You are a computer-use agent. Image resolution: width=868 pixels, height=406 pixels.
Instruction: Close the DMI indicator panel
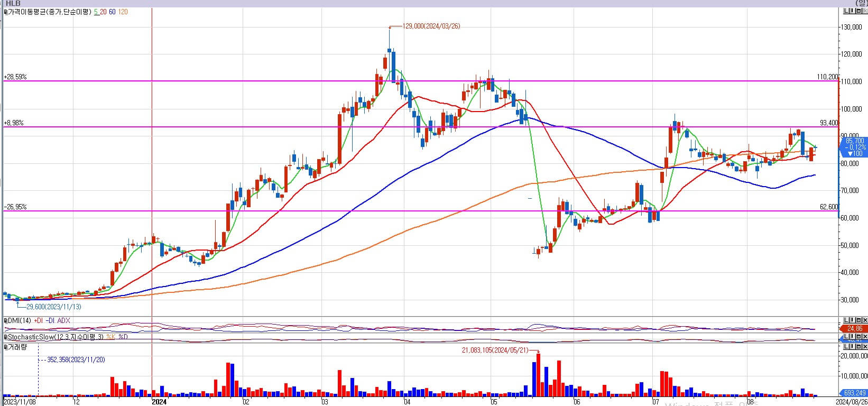tap(865, 320)
